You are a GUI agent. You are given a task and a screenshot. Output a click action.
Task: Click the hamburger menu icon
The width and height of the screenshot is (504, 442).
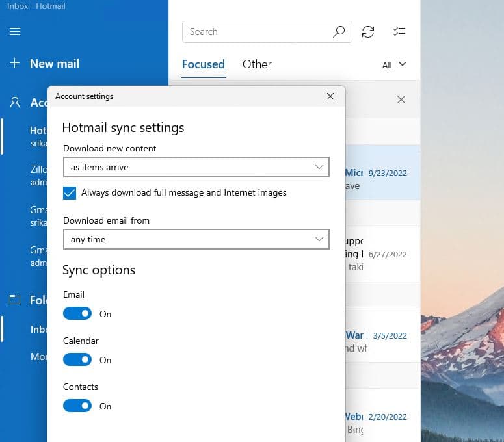(15, 31)
